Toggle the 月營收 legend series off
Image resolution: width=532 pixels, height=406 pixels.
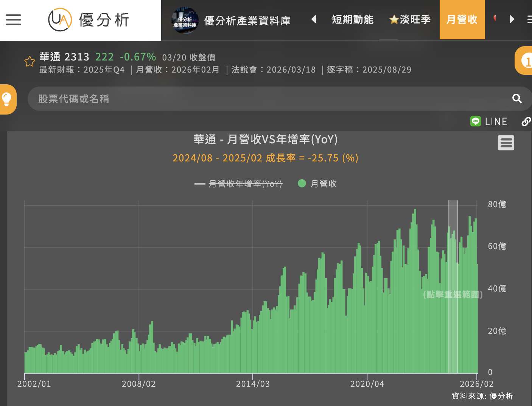[x=317, y=184]
